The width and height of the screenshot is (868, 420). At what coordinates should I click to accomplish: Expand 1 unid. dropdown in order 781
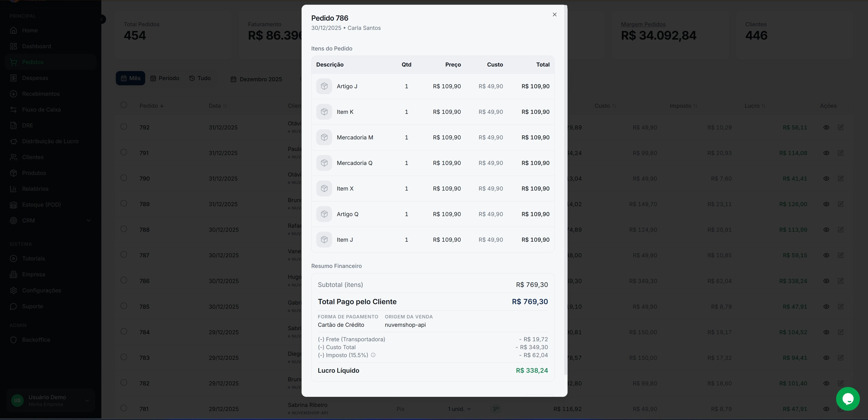[x=459, y=409]
